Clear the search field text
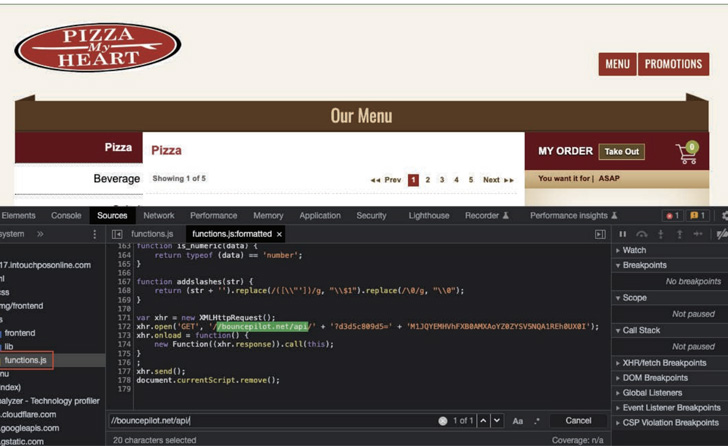The image size is (728, 446). point(442,421)
